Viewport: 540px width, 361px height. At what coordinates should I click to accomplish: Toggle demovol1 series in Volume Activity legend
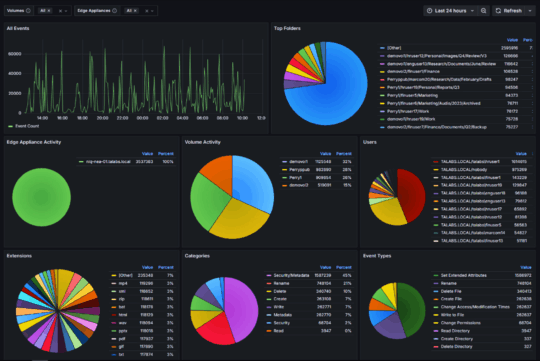[x=298, y=162]
